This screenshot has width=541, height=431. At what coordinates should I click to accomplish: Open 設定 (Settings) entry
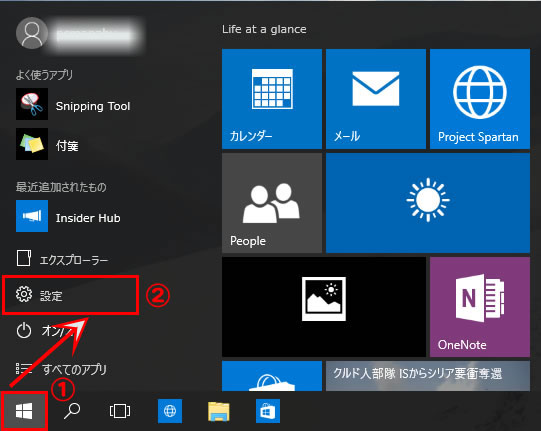coord(70,295)
